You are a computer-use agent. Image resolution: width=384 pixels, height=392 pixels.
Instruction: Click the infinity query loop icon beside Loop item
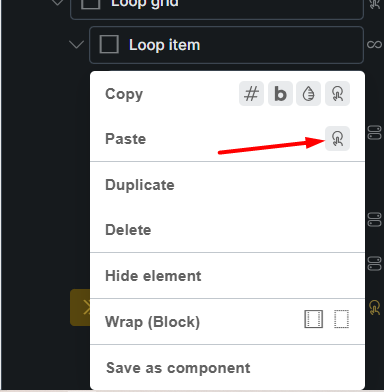click(374, 45)
